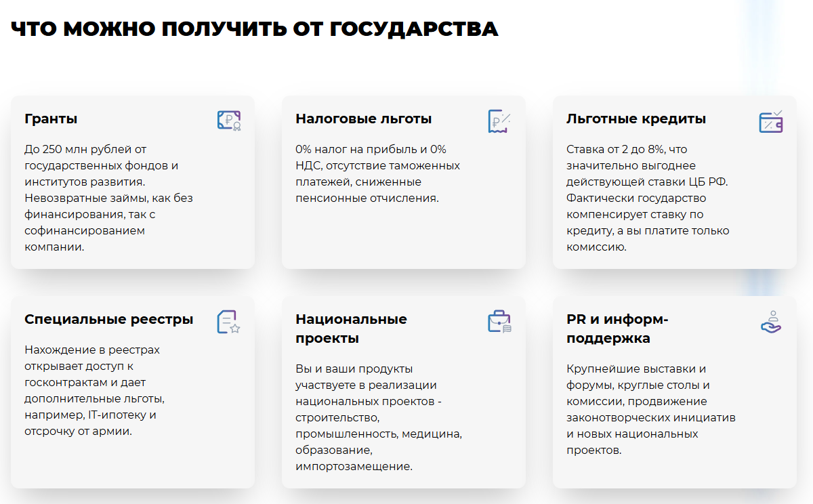Image resolution: width=813 pixels, height=504 pixels.
Task: Click the banknote icon on the Гранты card
Action: 230,120
